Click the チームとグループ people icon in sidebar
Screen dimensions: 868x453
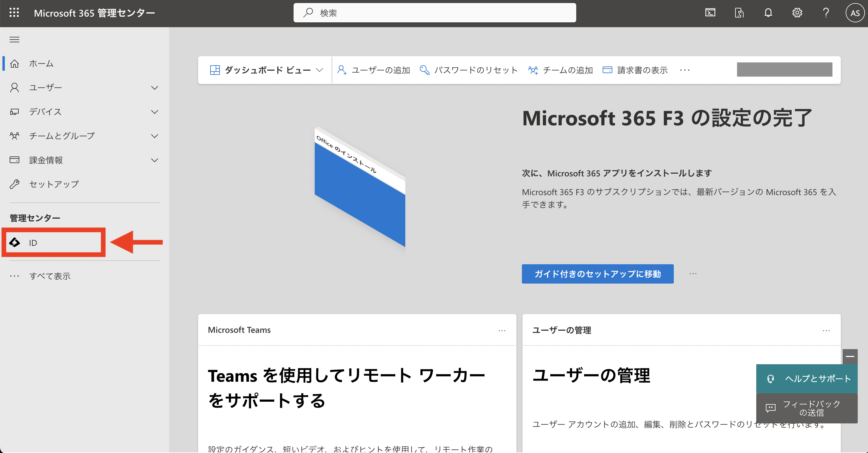tap(14, 136)
